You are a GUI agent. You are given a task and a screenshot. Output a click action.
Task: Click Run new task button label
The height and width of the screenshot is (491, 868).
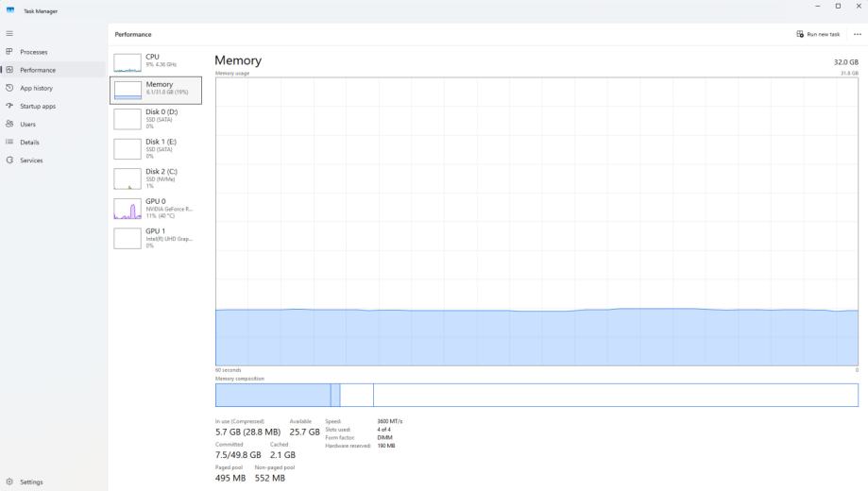pyautogui.click(x=824, y=34)
